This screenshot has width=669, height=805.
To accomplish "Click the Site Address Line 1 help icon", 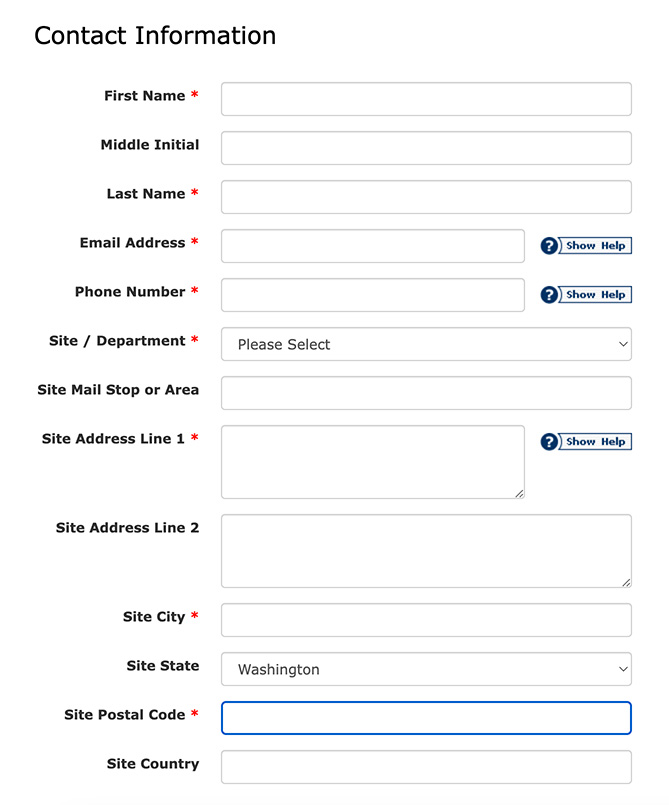I will 549,441.
